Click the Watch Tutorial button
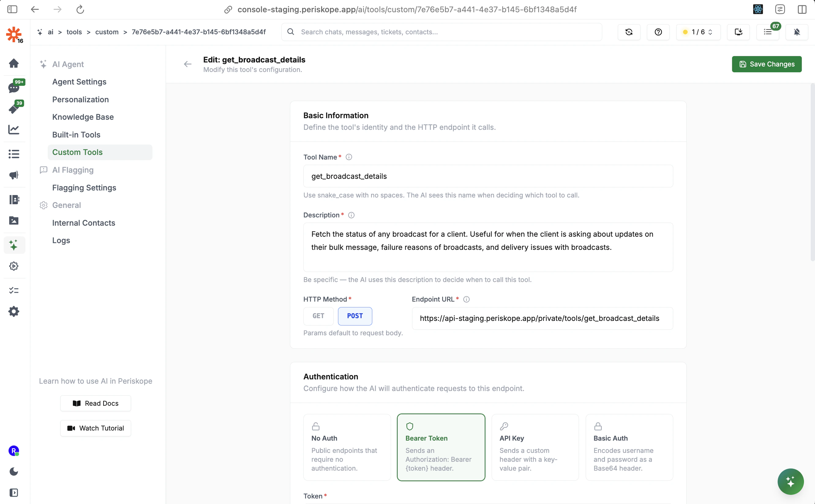Viewport: 815px width, 504px height. 96,428
